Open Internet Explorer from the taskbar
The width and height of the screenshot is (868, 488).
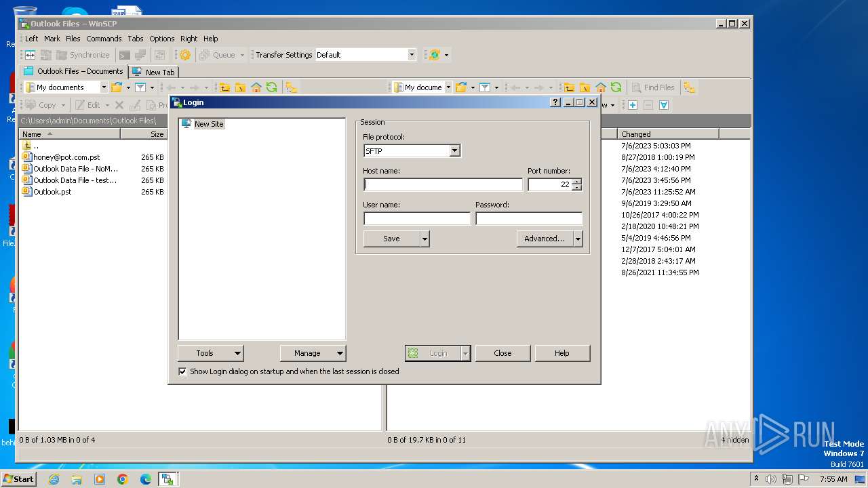click(x=54, y=479)
